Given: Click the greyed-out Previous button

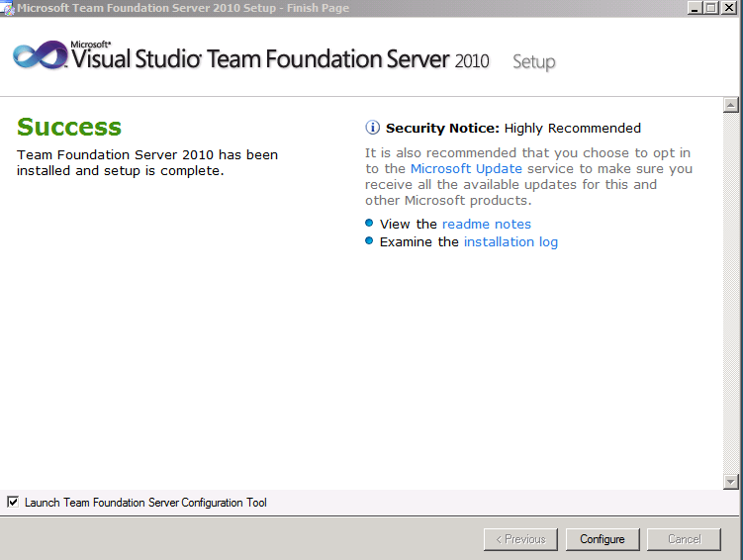Looking at the screenshot, I should click(x=520, y=539).
